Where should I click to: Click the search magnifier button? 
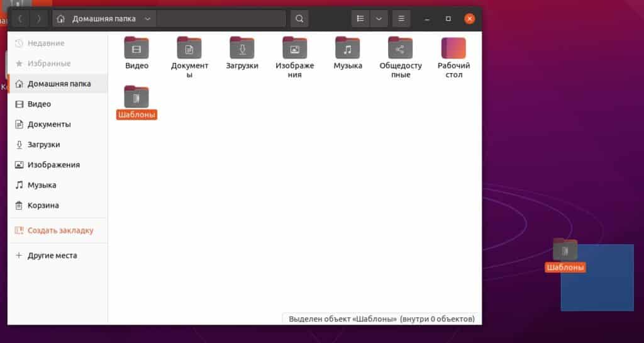pyautogui.click(x=299, y=19)
